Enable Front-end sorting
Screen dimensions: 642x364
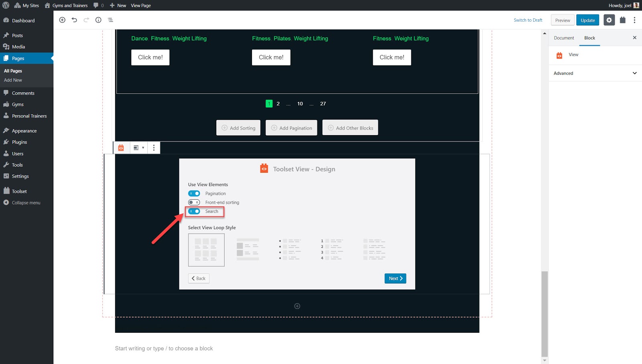pyautogui.click(x=194, y=202)
